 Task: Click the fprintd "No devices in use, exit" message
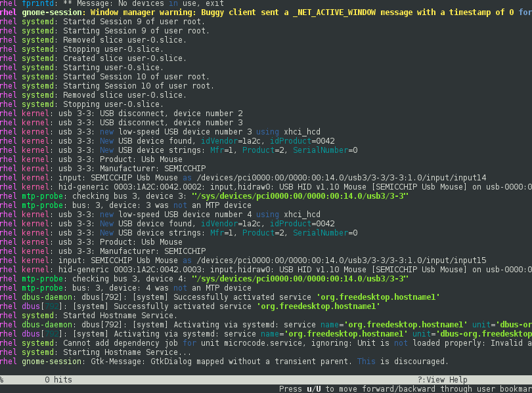click(x=112, y=3)
